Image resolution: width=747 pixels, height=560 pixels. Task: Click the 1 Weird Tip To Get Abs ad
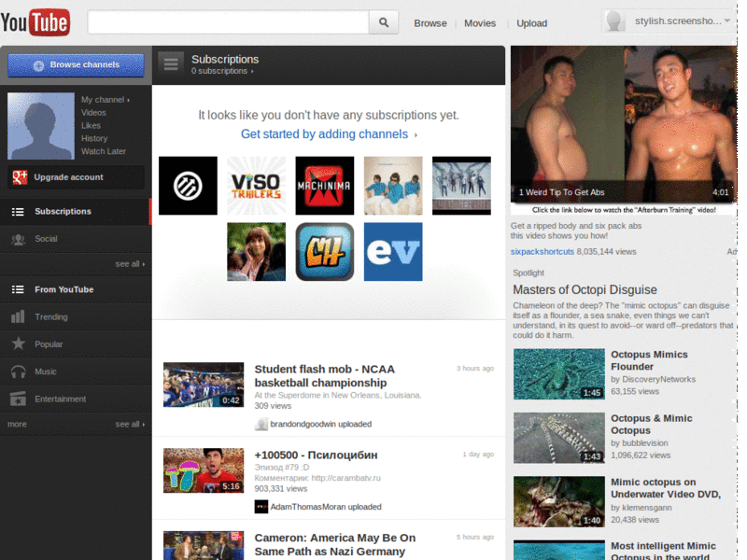[624, 130]
